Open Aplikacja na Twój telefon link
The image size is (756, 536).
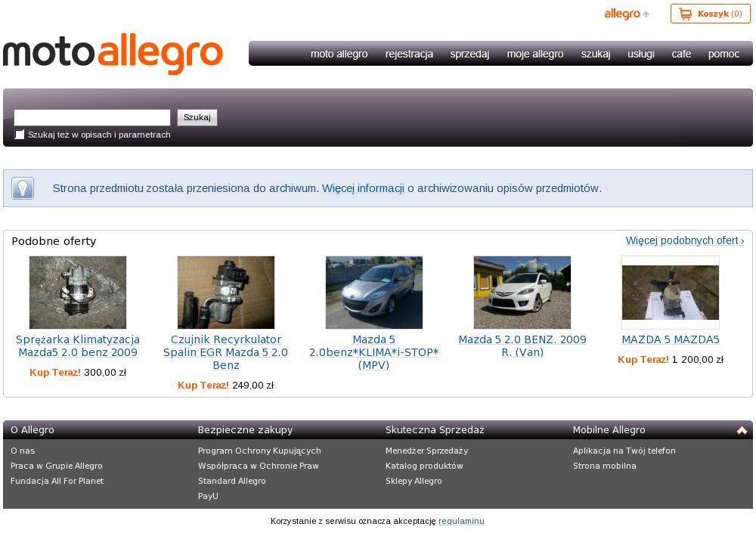[x=624, y=451]
